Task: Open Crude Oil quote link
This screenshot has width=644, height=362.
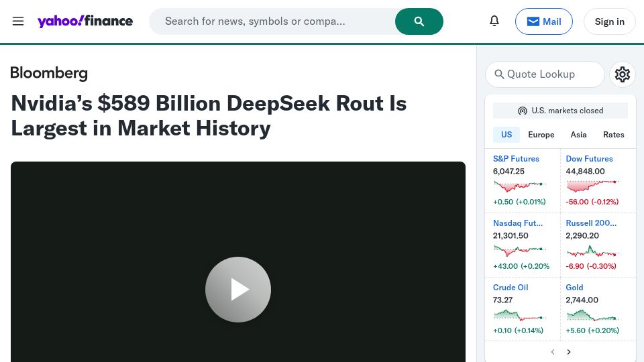Action: [511, 288]
